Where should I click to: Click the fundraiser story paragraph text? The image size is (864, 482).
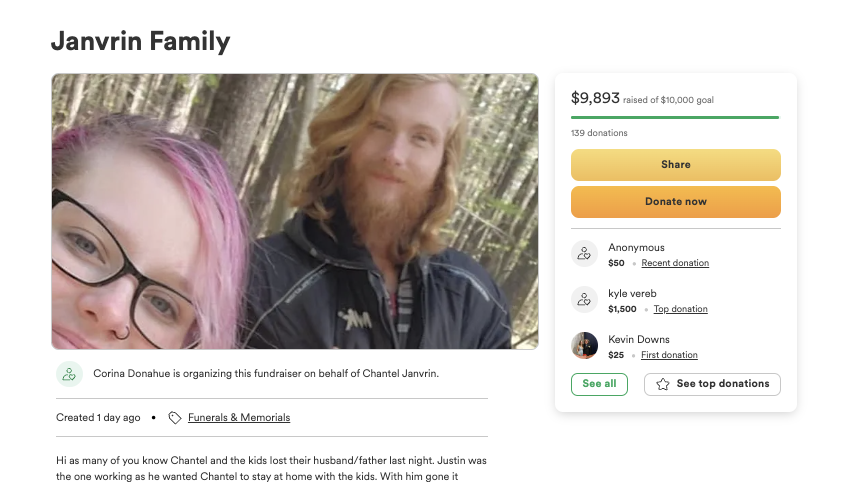tap(271, 468)
